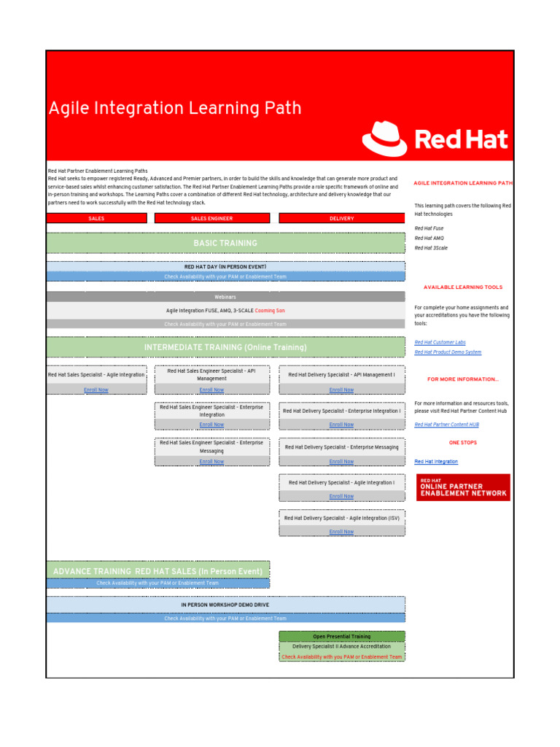
Task: Visit the Red Hat Partner Content HUB link
Action: tap(447, 425)
